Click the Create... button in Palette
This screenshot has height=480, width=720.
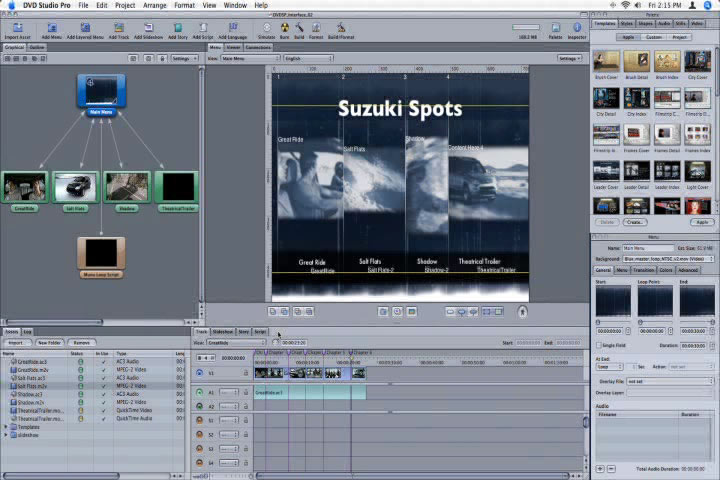coord(635,222)
